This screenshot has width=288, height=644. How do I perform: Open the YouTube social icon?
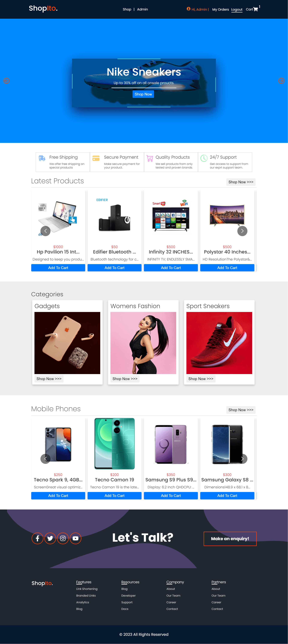pyautogui.click(x=75, y=538)
